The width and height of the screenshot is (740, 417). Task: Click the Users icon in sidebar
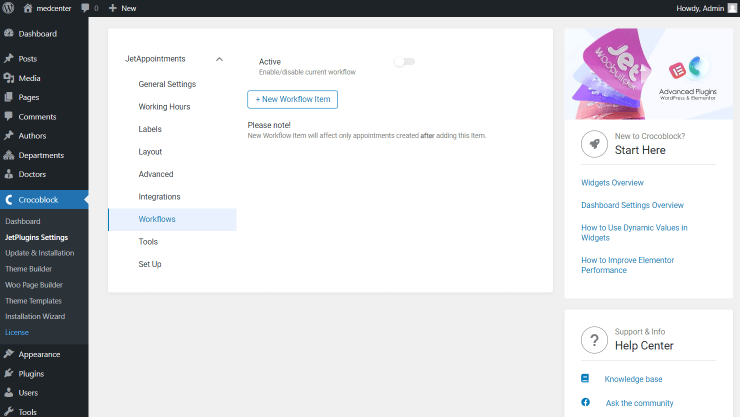(8, 392)
